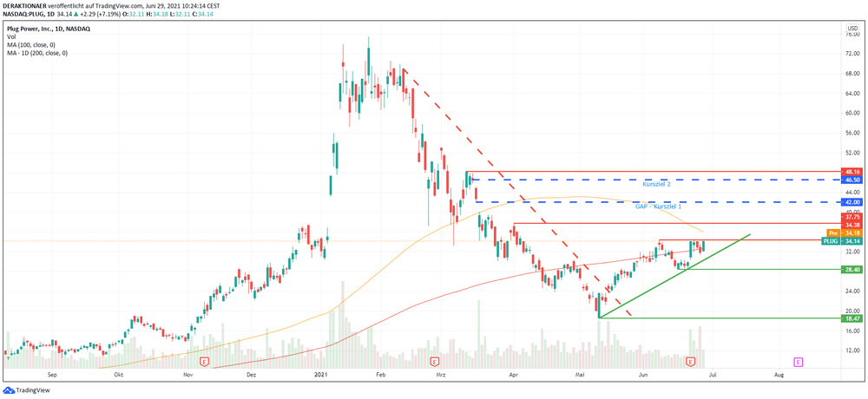
Task: Select the 46.50 blue price label
Action: pos(852,180)
